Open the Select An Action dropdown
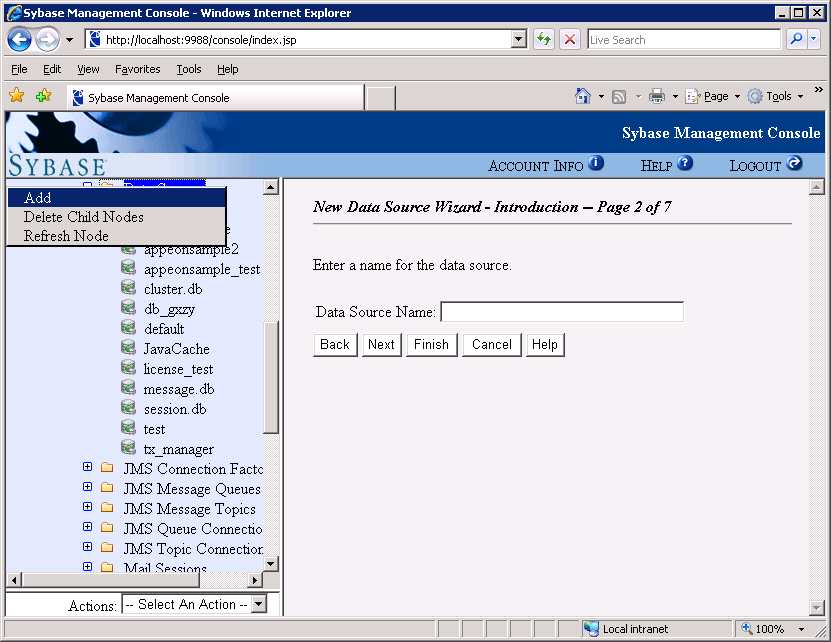 pos(194,604)
